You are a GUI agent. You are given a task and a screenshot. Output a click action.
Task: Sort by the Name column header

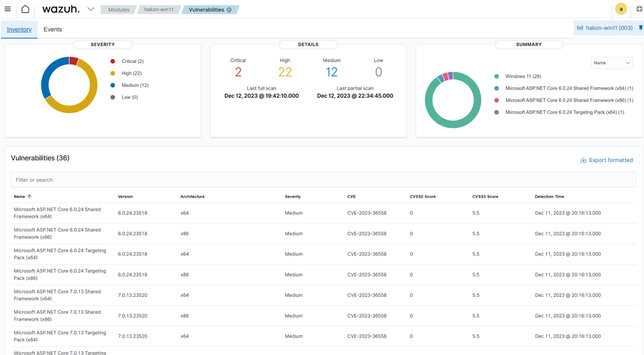coord(22,196)
